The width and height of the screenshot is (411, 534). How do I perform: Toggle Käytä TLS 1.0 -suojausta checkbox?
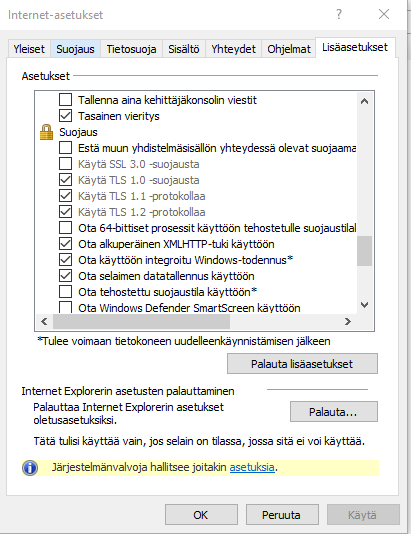pyautogui.click(x=65, y=180)
